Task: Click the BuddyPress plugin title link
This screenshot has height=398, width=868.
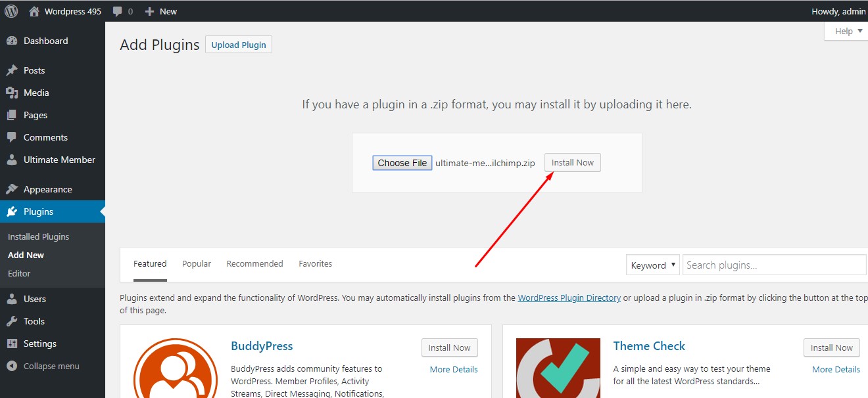Action: tap(262, 346)
